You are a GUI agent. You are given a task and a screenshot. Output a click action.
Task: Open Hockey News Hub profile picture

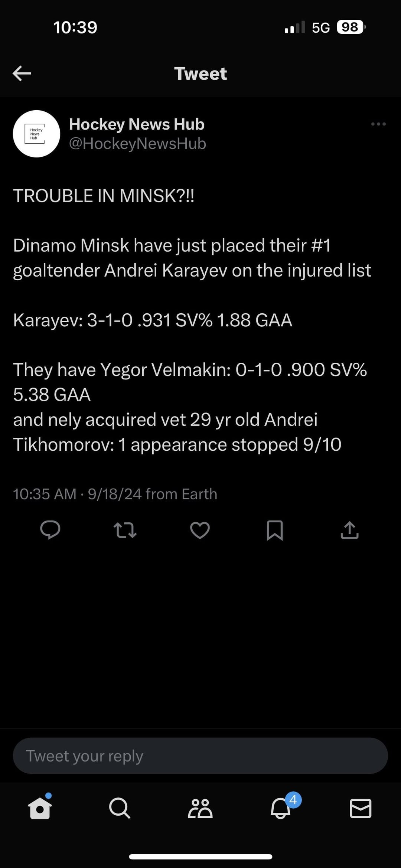click(36, 134)
